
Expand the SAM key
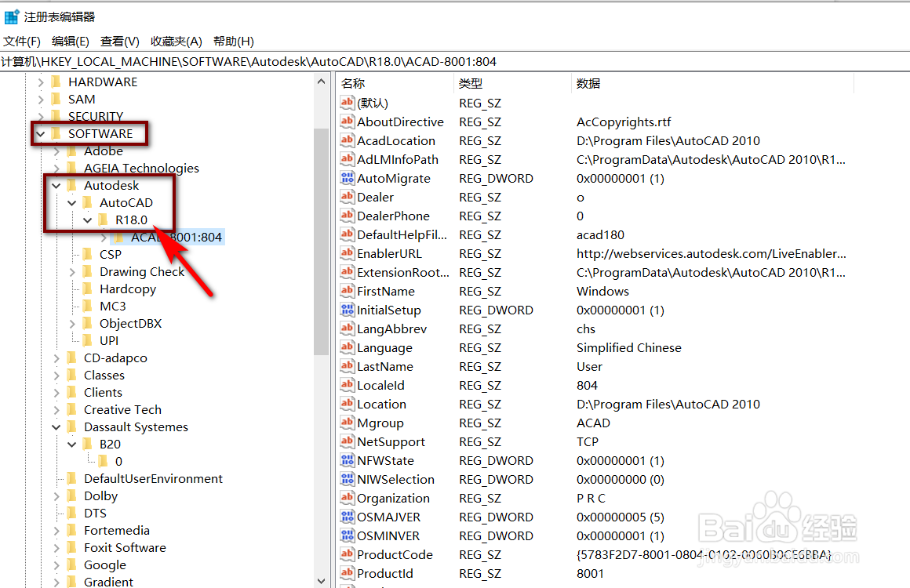pos(41,100)
